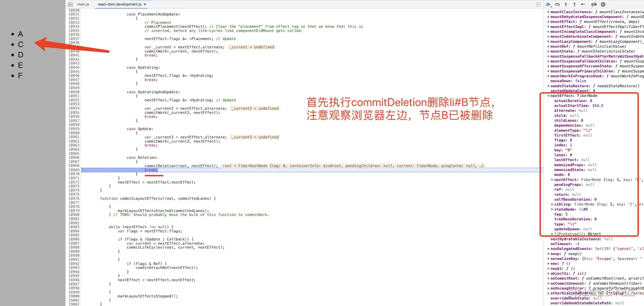Viewport: 644px width, 306px height.
Task: Deactivate breakpoints icon
Action: tap(594, 4)
